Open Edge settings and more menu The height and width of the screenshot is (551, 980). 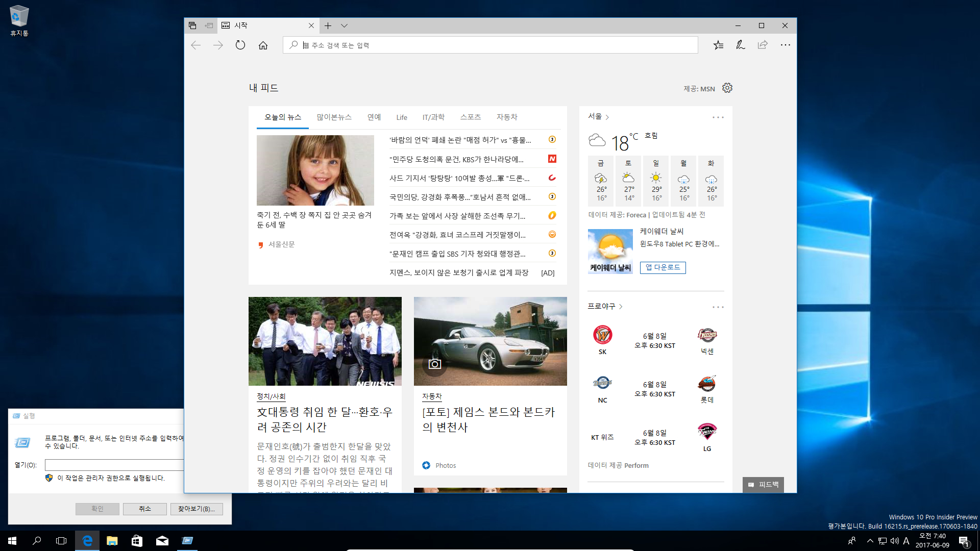785,45
